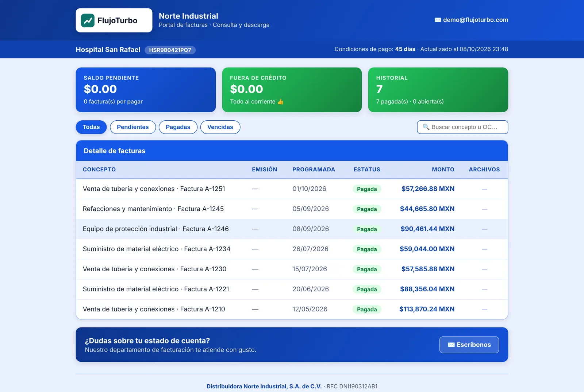Click the 45 días payment terms text
The width and height of the screenshot is (584, 392).
[x=405, y=49]
